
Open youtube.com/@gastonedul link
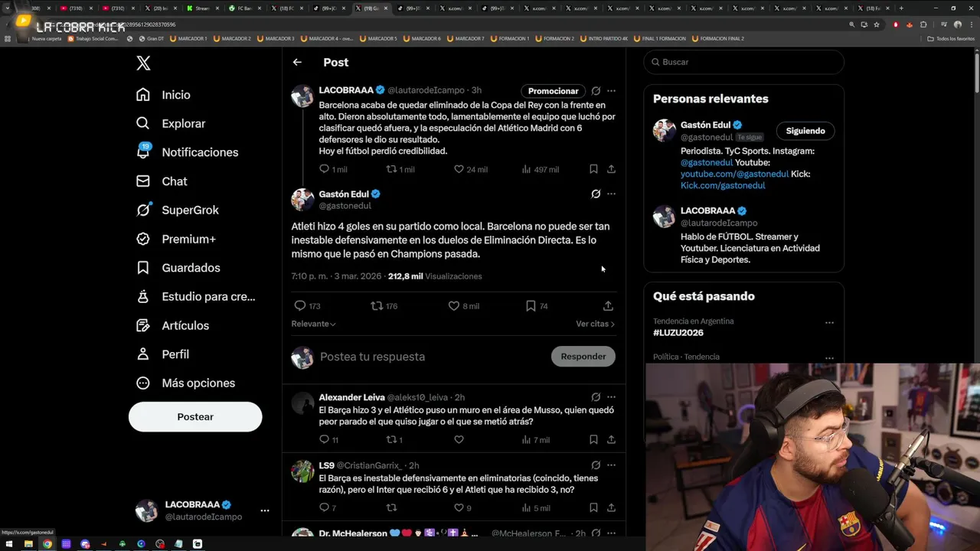[x=734, y=174]
